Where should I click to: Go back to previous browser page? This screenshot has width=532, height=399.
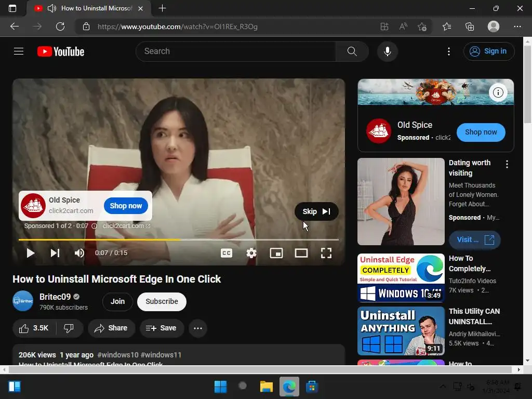(x=15, y=26)
